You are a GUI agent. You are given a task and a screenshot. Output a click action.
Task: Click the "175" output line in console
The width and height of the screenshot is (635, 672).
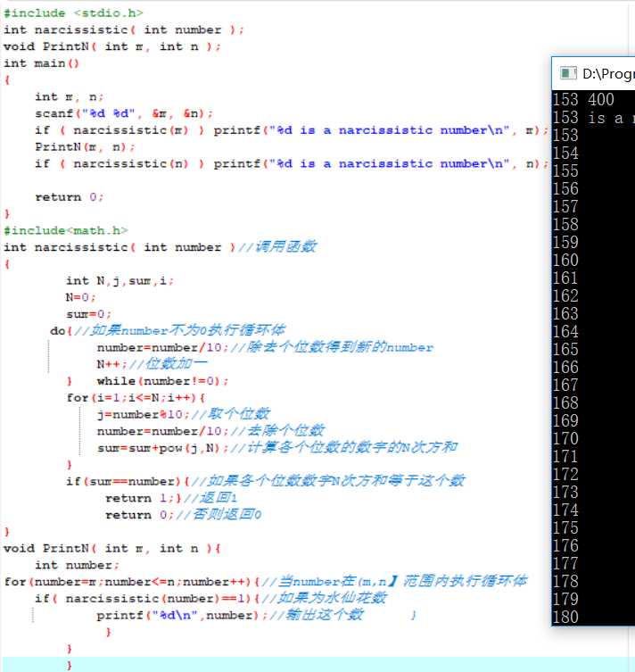(565, 527)
